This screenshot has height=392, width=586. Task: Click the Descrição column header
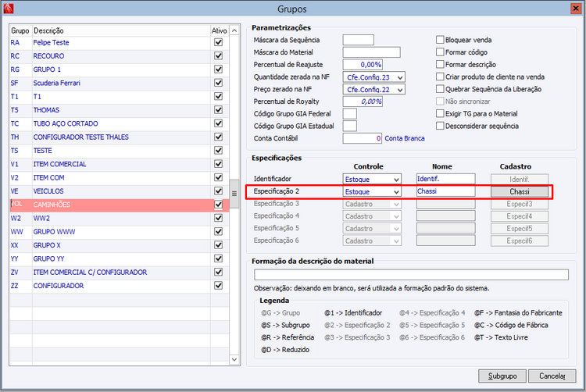121,30
